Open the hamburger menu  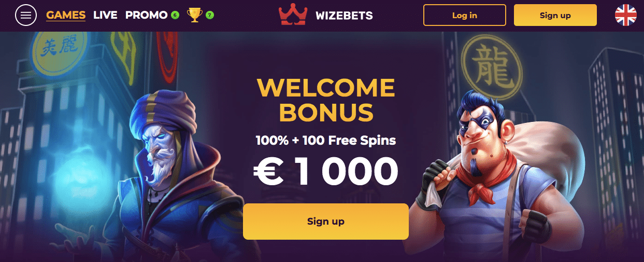[26, 16]
